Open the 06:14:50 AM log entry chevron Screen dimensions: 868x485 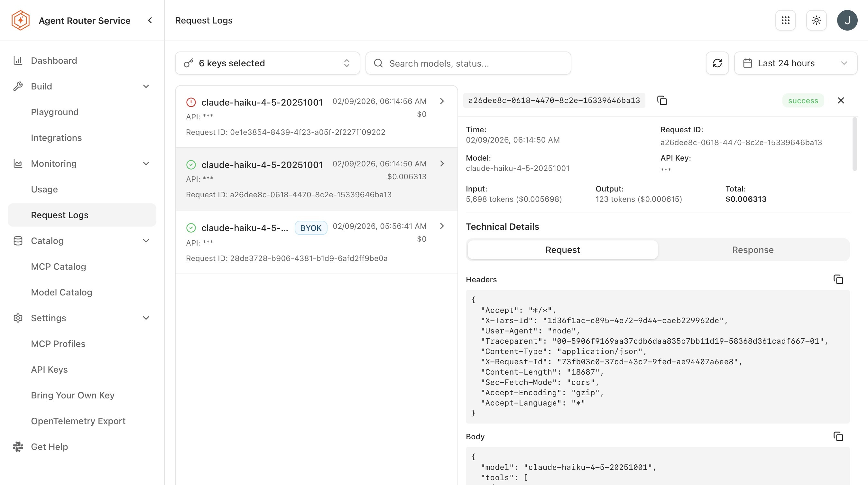(x=442, y=163)
